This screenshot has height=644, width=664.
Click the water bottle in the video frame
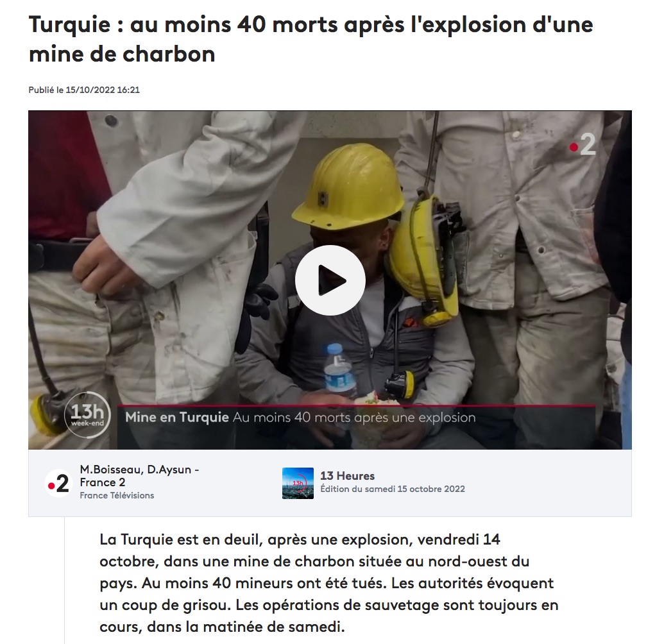click(339, 371)
